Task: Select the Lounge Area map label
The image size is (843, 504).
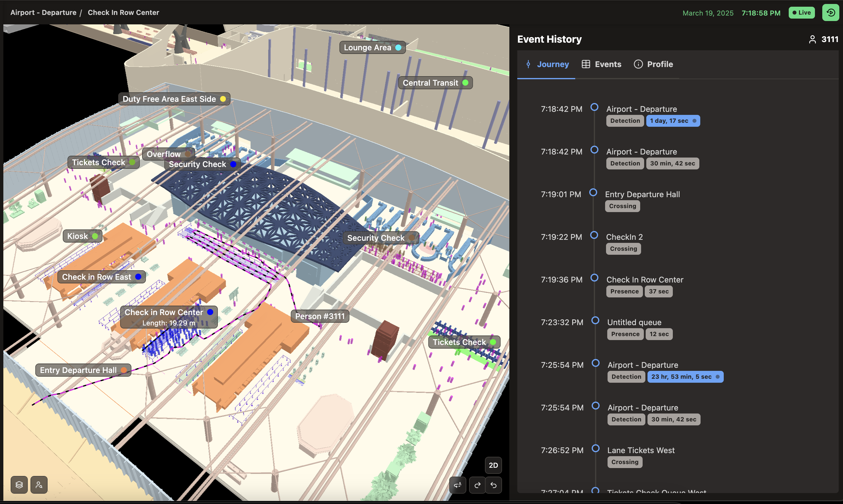Action: point(372,48)
